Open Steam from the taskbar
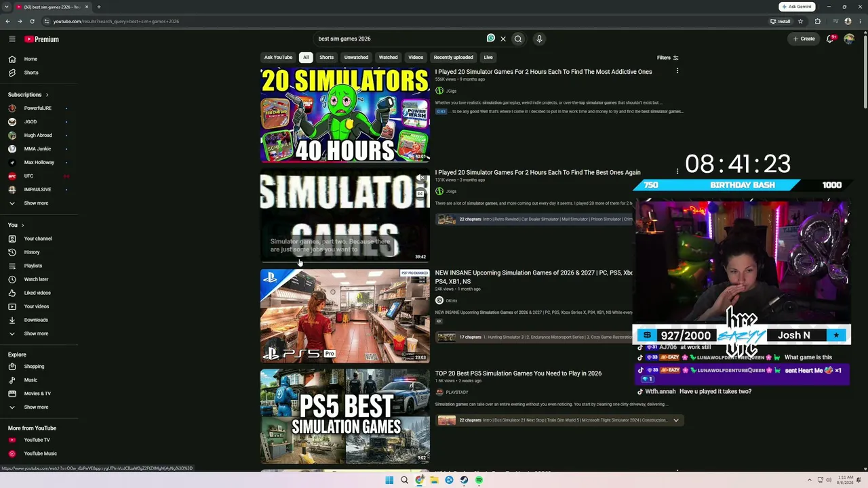 (464, 480)
